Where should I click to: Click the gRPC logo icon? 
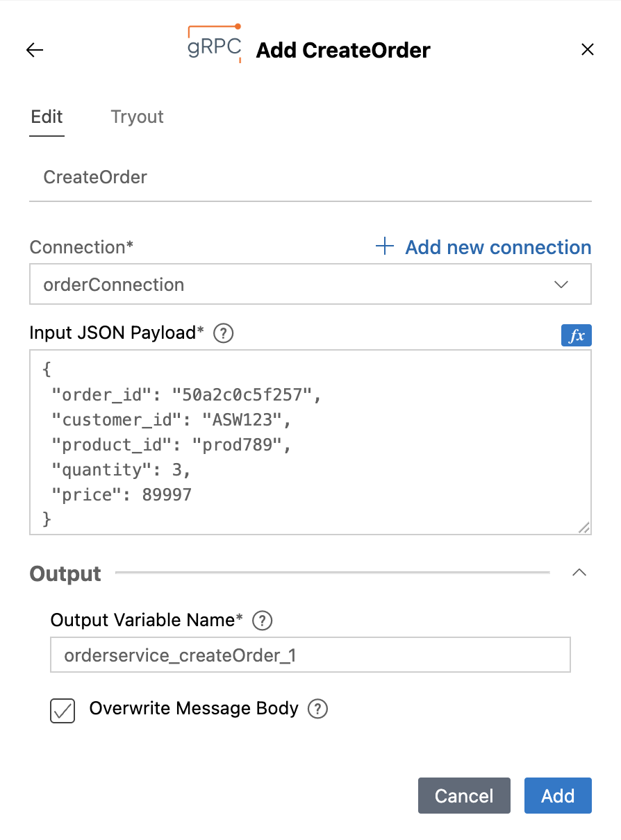(215, 44)
